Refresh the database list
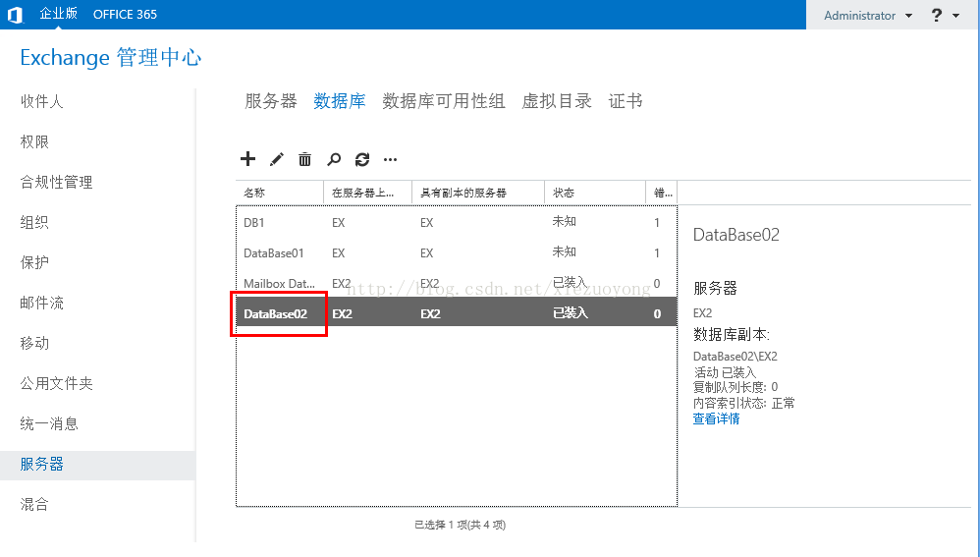The width and height of the screenshot is (980, 557). 362,159
